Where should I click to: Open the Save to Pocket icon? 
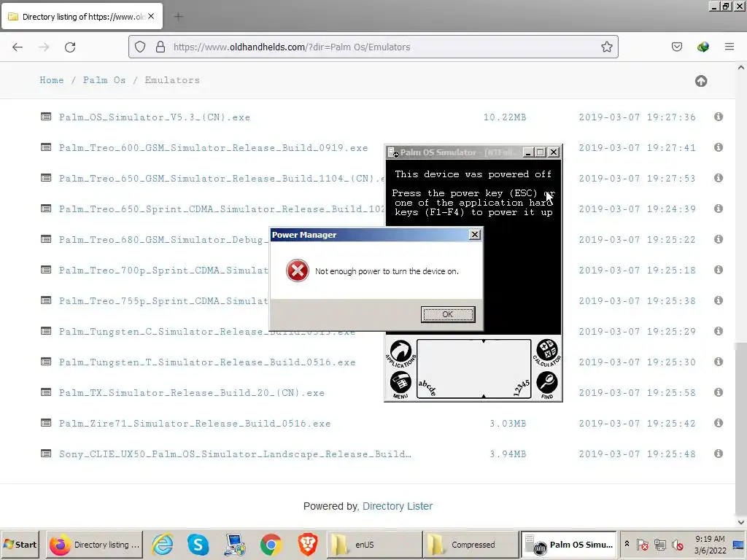pos(676,47)
